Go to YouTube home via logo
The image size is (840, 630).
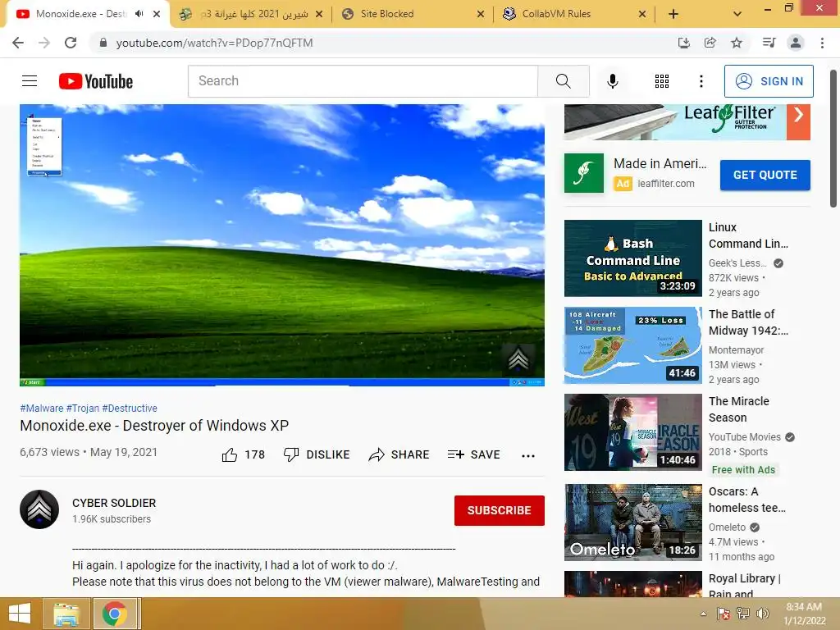coord(96,81)
